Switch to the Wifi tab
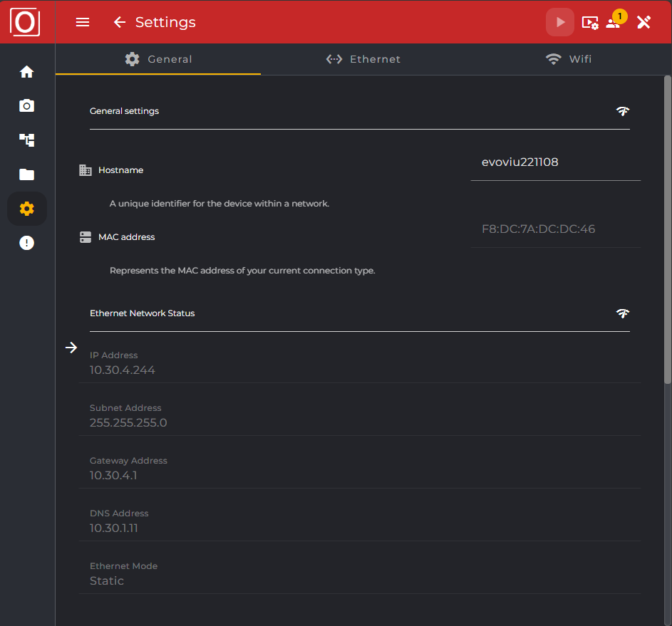 pyautogui.click(x=569, y=59)
